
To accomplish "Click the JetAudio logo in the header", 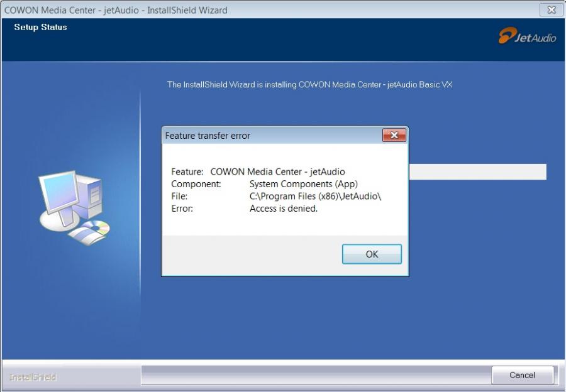I will (528, 36).
